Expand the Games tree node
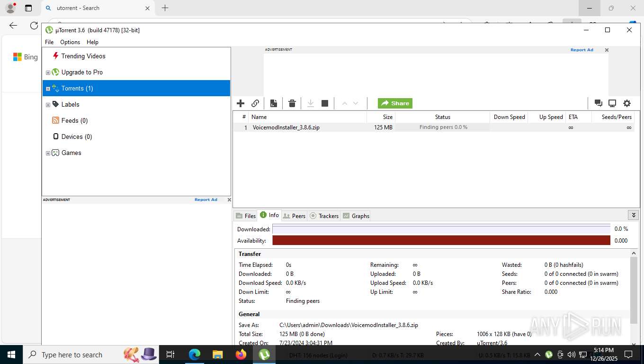Viewport: 644px width, 364px height. point(48,153)
